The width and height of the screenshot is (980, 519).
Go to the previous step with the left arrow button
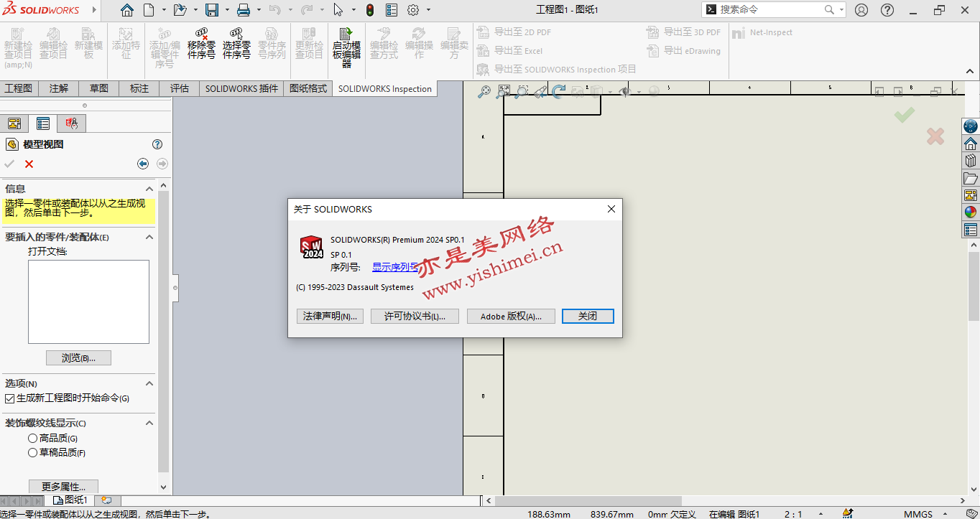click(143, 164)
